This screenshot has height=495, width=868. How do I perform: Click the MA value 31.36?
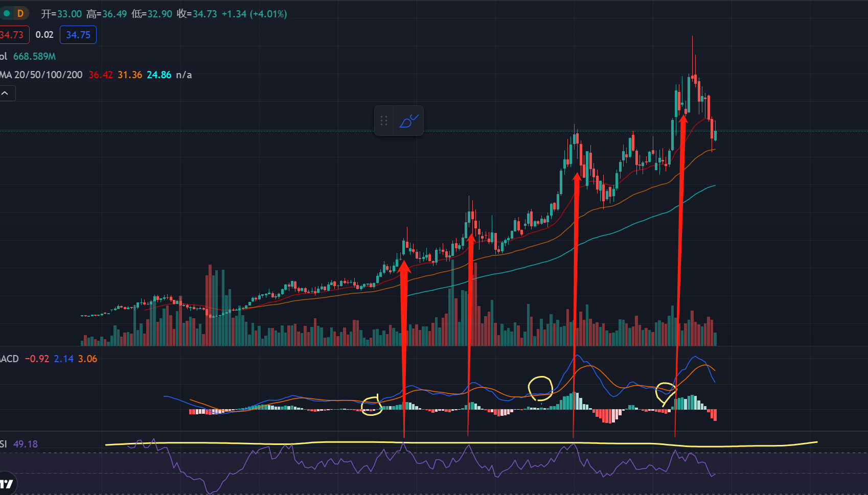click(130, 75)
